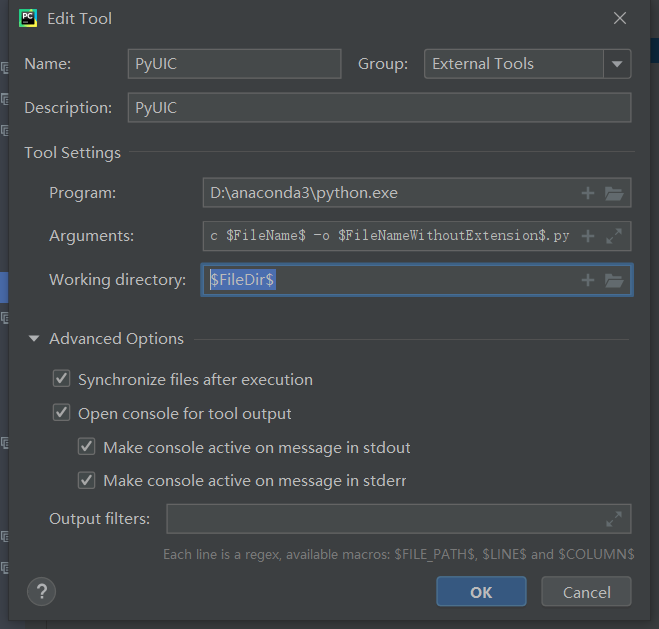
Task: Open help with the question mark button
Action: 41,591
